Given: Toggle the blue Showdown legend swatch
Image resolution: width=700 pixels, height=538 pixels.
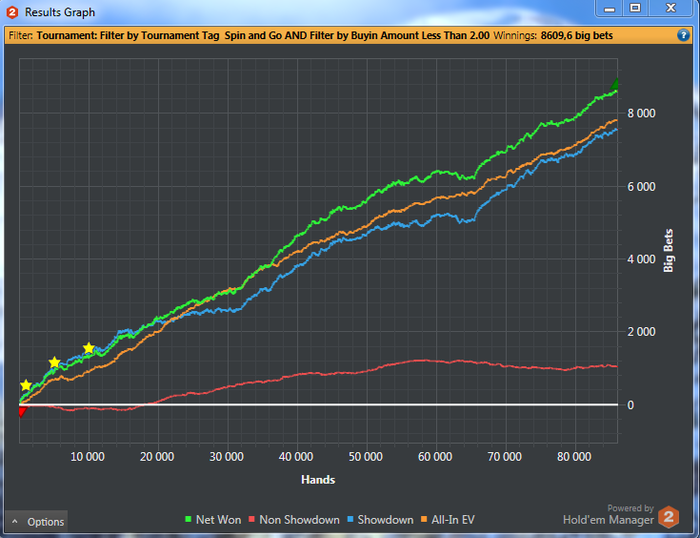Looking at the screenshot, I should (x=350, y=519).
